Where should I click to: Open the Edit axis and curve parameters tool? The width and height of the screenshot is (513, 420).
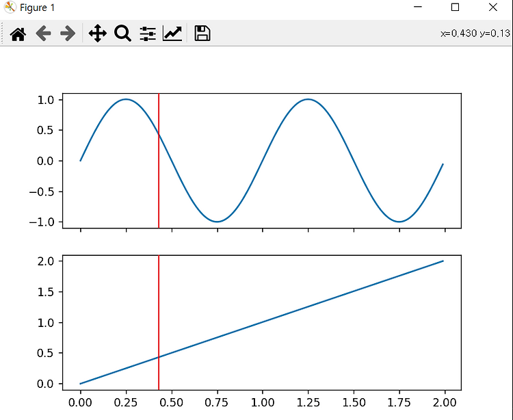tap(172, 34)
